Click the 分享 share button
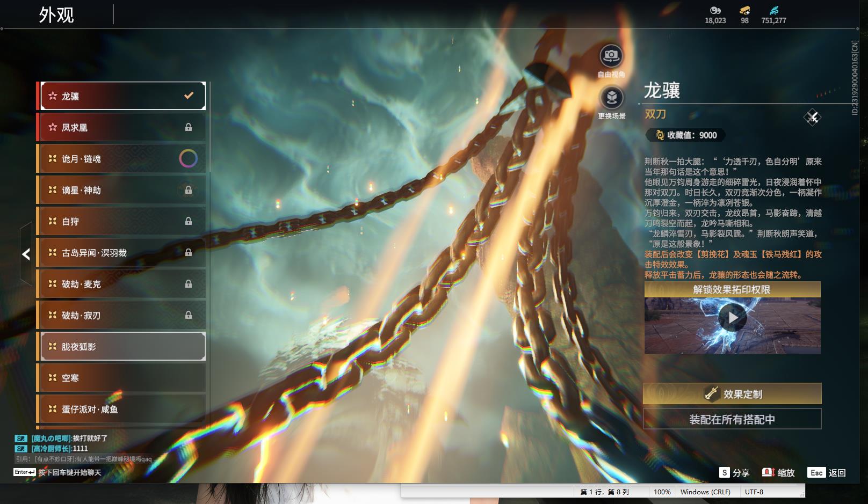Screen dimensions: 868x504 point(734,472)
